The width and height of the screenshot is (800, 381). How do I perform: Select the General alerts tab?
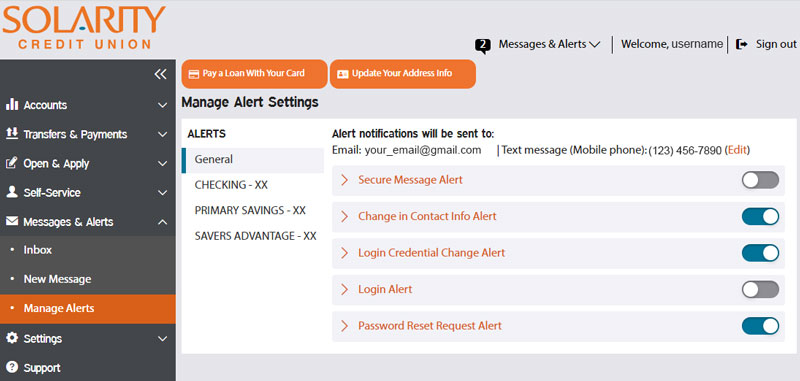tap(253, 160)
